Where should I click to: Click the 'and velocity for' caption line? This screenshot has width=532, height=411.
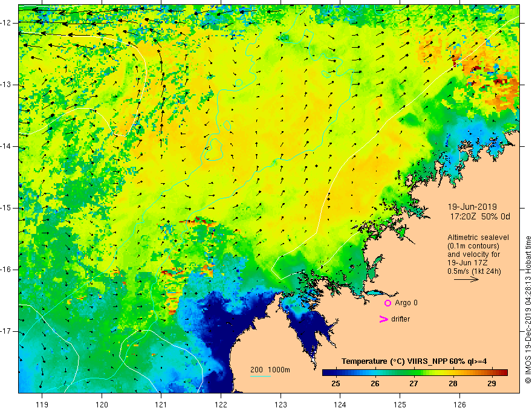473,254
